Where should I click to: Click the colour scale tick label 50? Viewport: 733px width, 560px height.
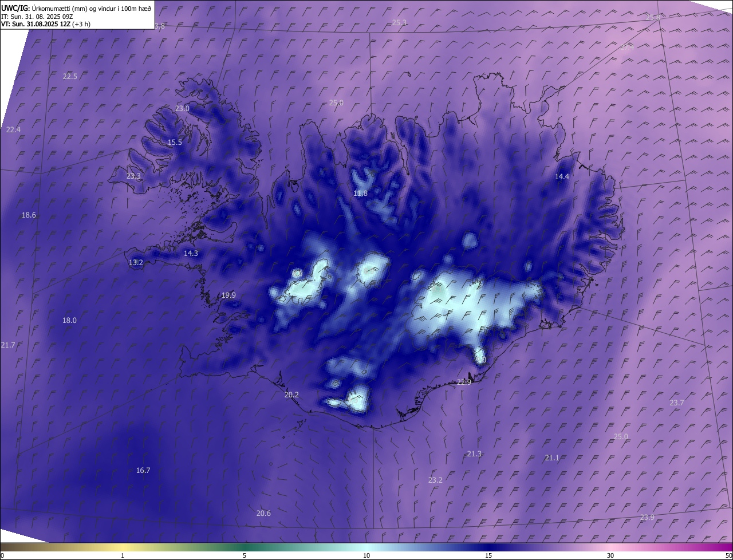coord(728,555)
